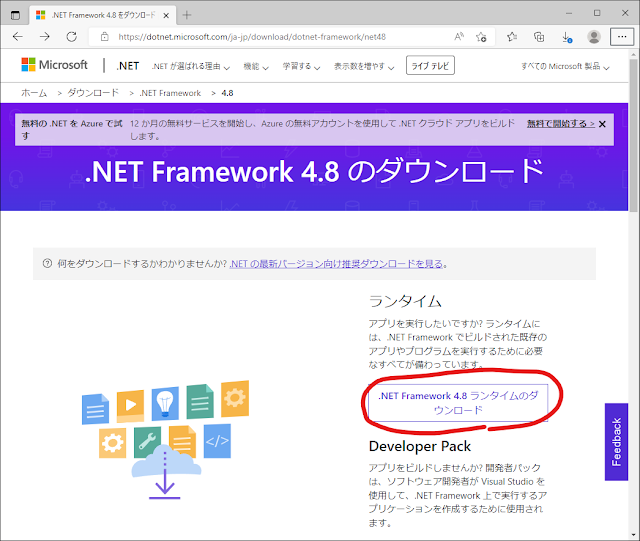Image resolution: width=640 pixels, height=541 pixels.
Task: Select the .NET Framework 4.8 browser tab
Action: click(x=102, y=16)
